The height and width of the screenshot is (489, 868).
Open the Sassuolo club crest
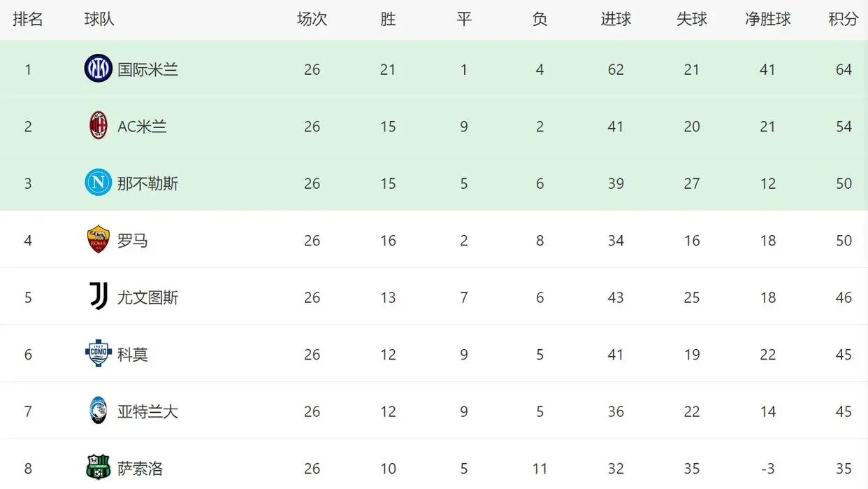coord(98,468)
